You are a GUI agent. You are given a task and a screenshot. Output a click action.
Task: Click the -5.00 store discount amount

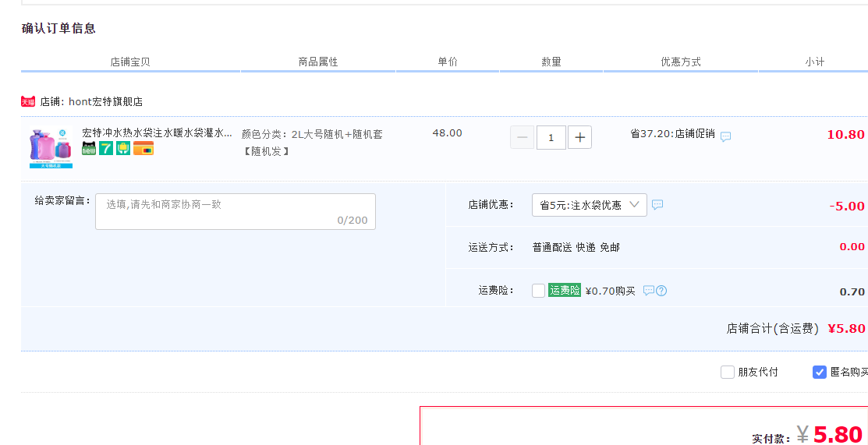pos(847,206)
